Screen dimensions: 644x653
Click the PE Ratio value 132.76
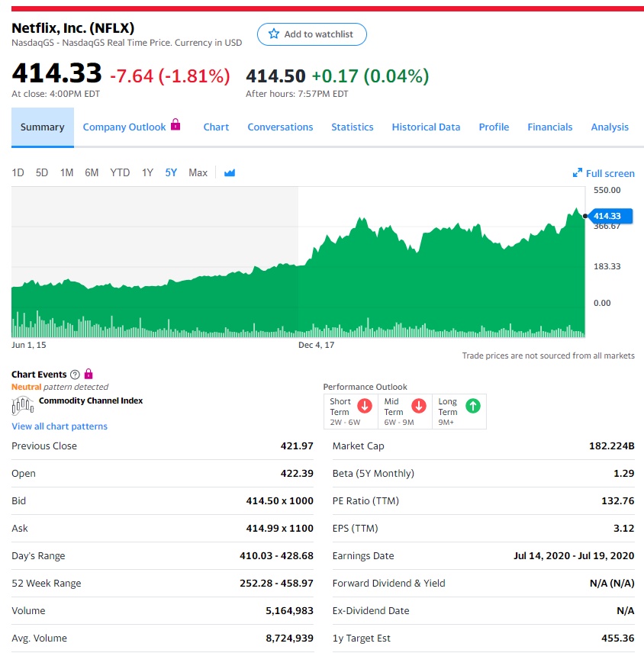point(618,501)
